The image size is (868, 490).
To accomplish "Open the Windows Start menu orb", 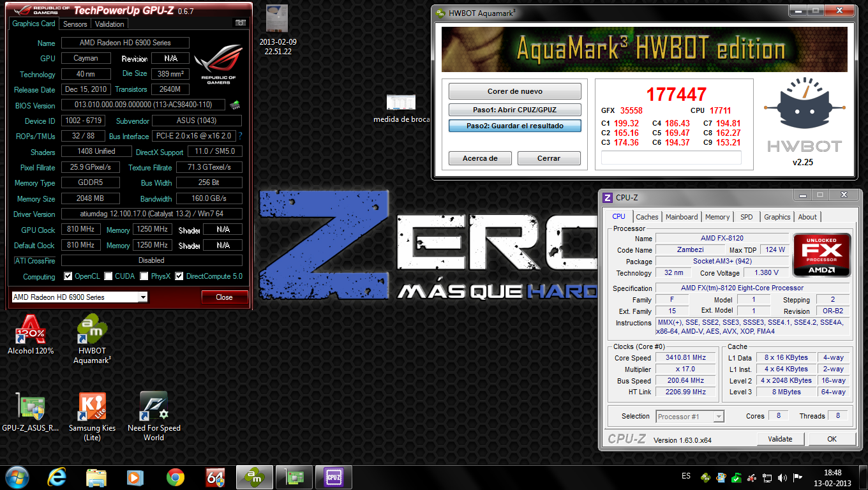I will click(x=17, y=477).
